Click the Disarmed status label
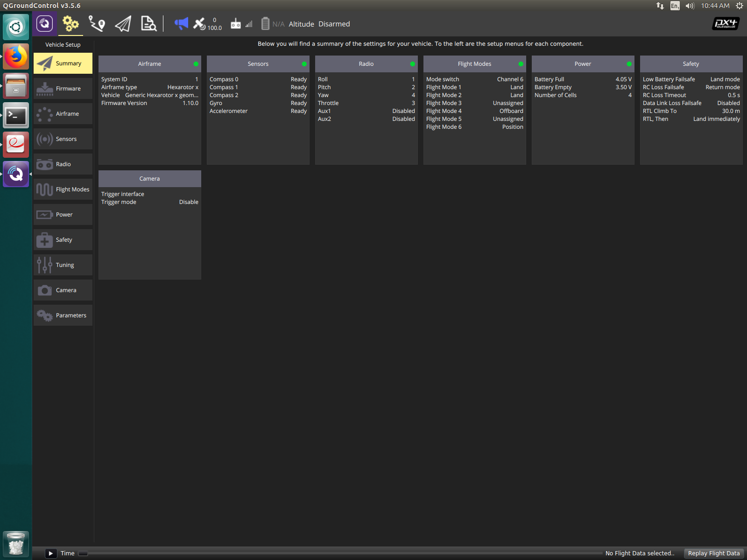 coord(334,24)
